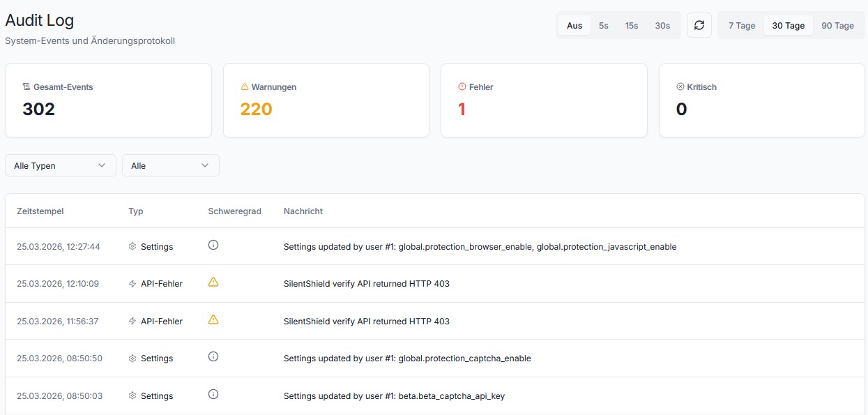Switch refresh interval to 15s
This screenshot has width=868, height=415.
pyautogui.click(x=631, y=25)
